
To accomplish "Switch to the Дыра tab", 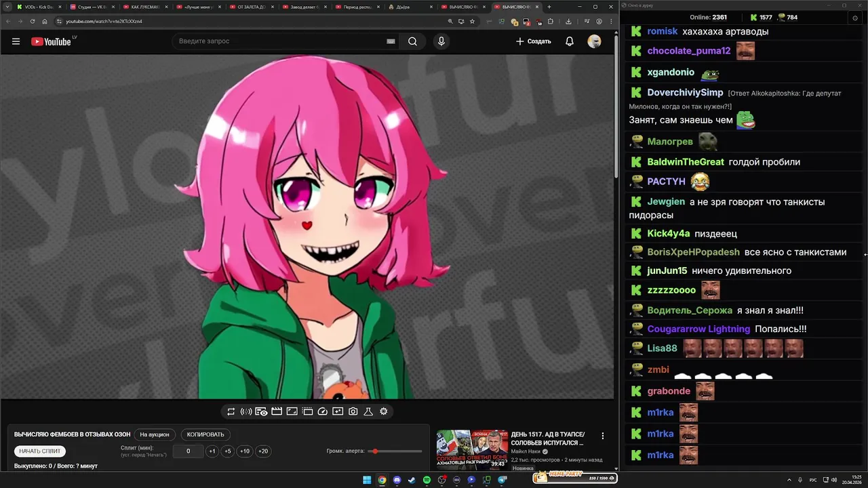I will (410, 7).
